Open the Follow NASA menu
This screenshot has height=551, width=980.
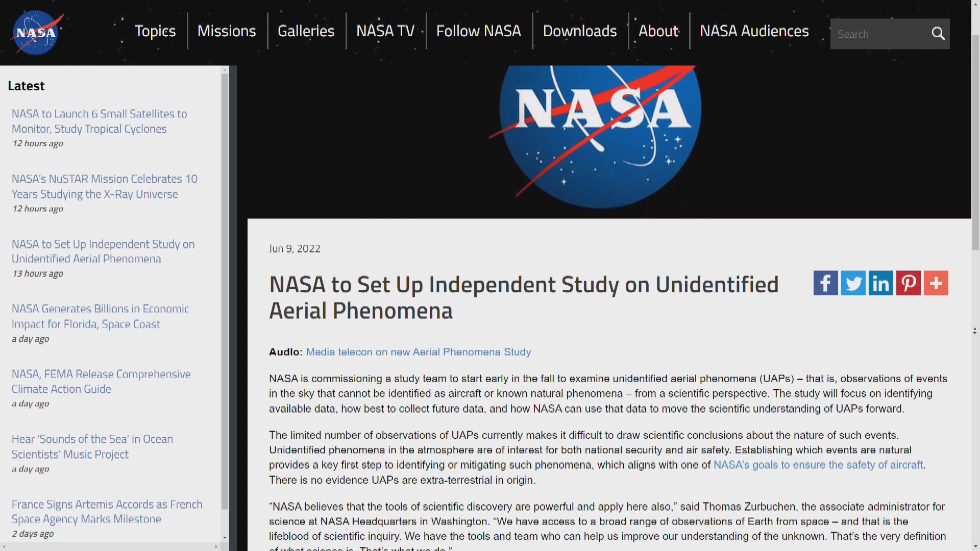pyautogui.click(x=478, y=31)
